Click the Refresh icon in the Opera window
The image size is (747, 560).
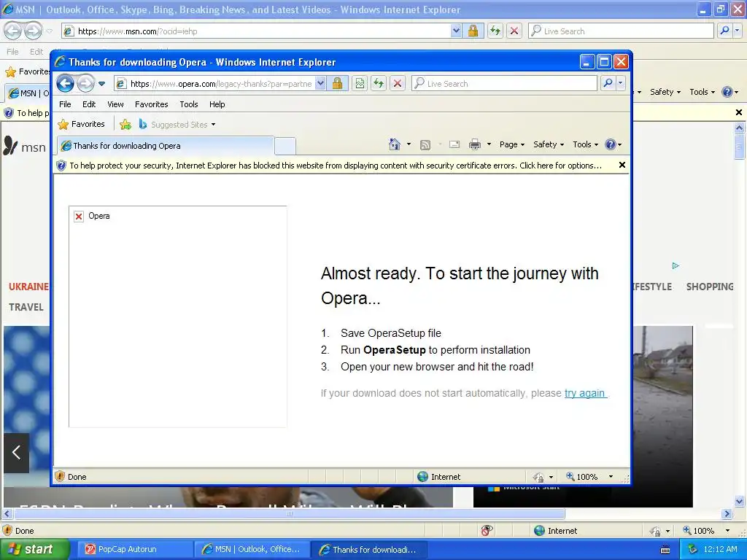click(379, 84)
